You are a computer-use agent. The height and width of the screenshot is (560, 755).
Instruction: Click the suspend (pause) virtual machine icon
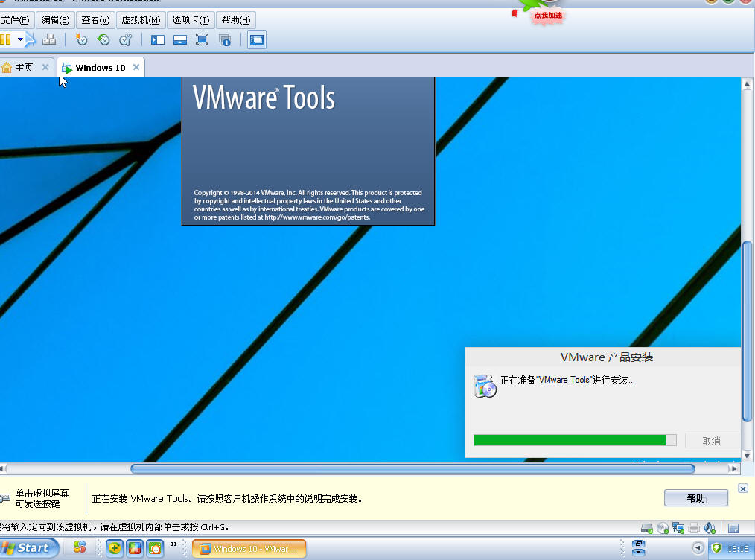coord(5,39)
